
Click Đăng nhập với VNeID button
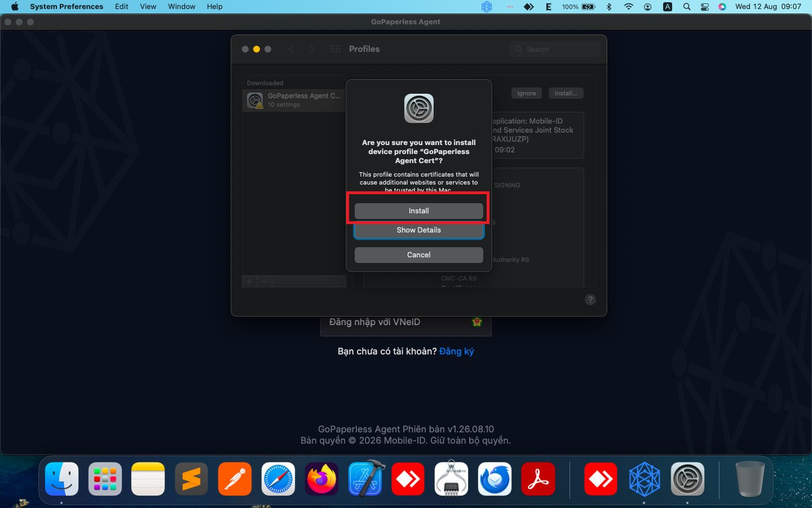(406, 322)
